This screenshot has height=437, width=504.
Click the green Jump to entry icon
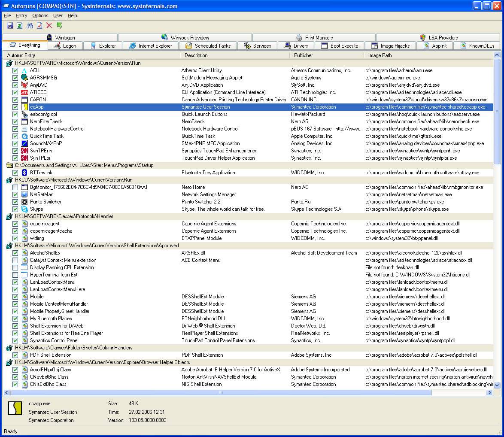click(x=59, y=26)
